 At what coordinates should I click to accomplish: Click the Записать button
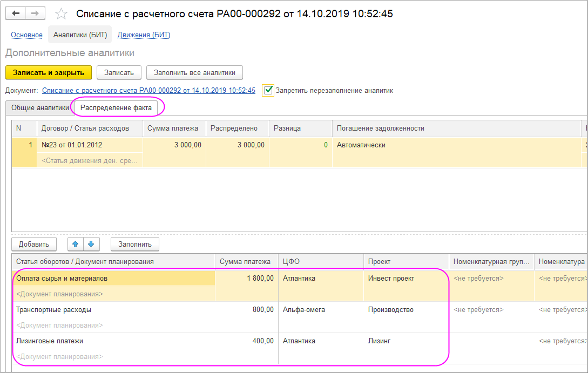(118, 72)
